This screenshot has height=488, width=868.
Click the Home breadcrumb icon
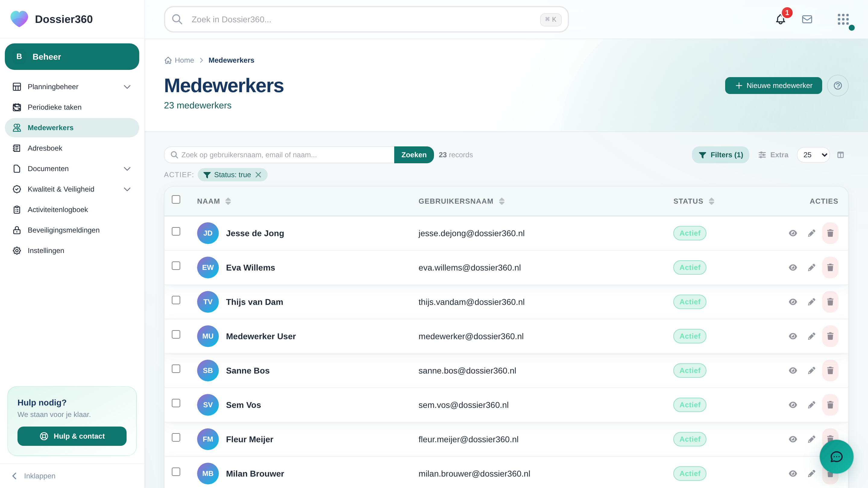pyautogui.click(x=168, y=60)
